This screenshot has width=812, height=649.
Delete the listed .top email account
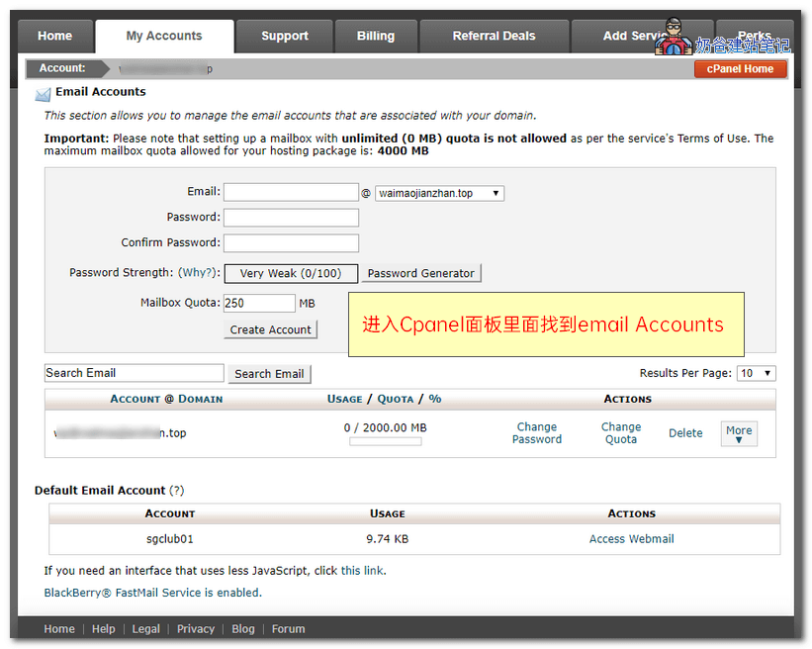pos(685,432)
